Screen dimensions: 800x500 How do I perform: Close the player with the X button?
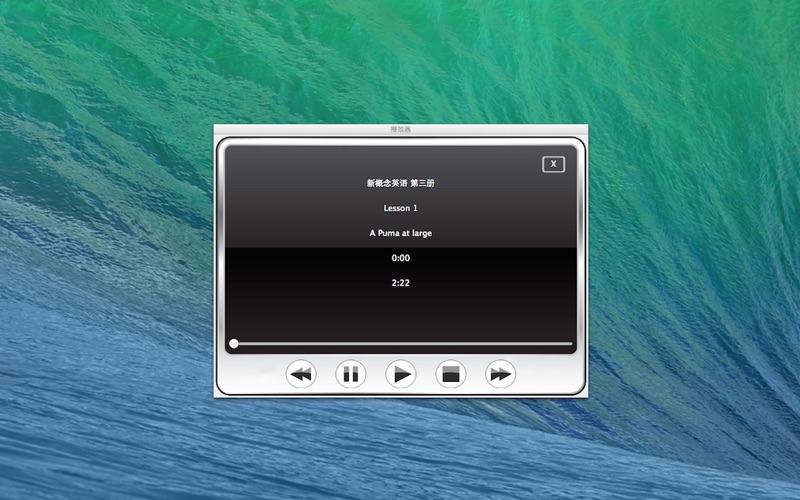[553, 164]
